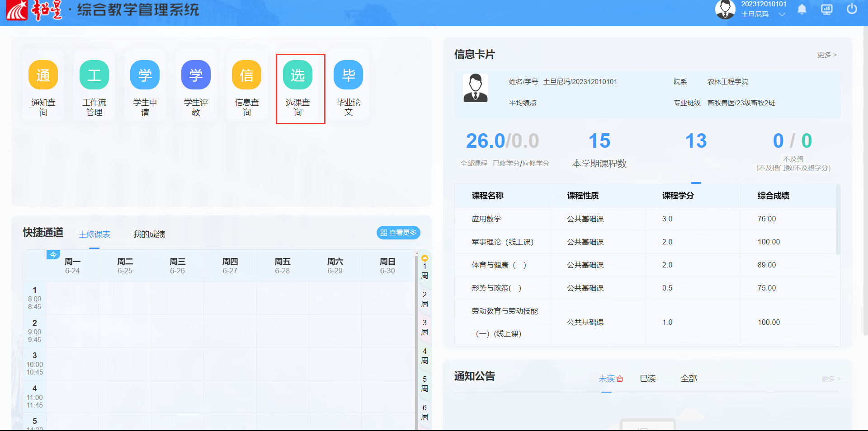
Task: Open the monitor display icon in header
Action: [827, 9]
